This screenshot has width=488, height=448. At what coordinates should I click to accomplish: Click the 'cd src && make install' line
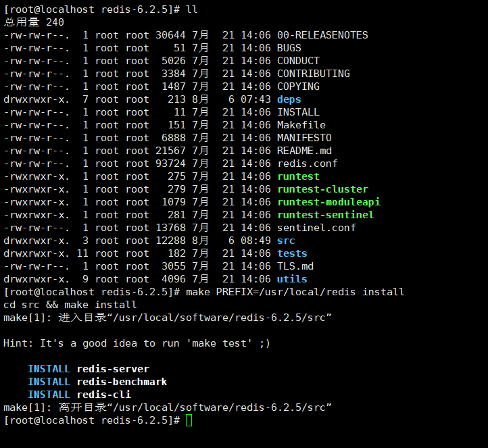tap(70, 305)
